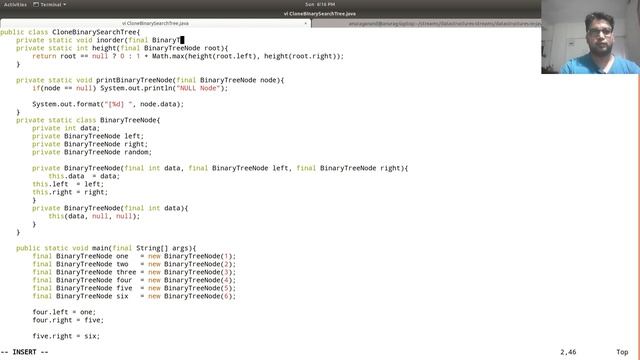The image size is (640, 360).
Task: Switch to the second terminal tab
Action: point(427,24)
